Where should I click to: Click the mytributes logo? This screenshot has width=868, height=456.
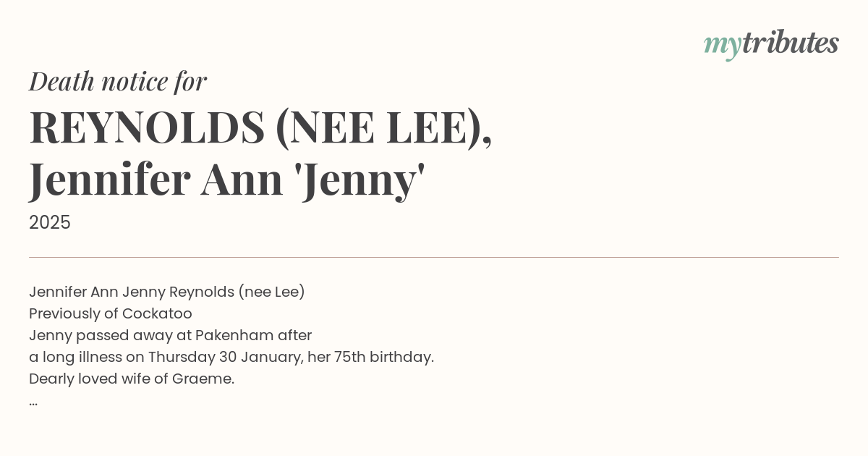point(771,45)
